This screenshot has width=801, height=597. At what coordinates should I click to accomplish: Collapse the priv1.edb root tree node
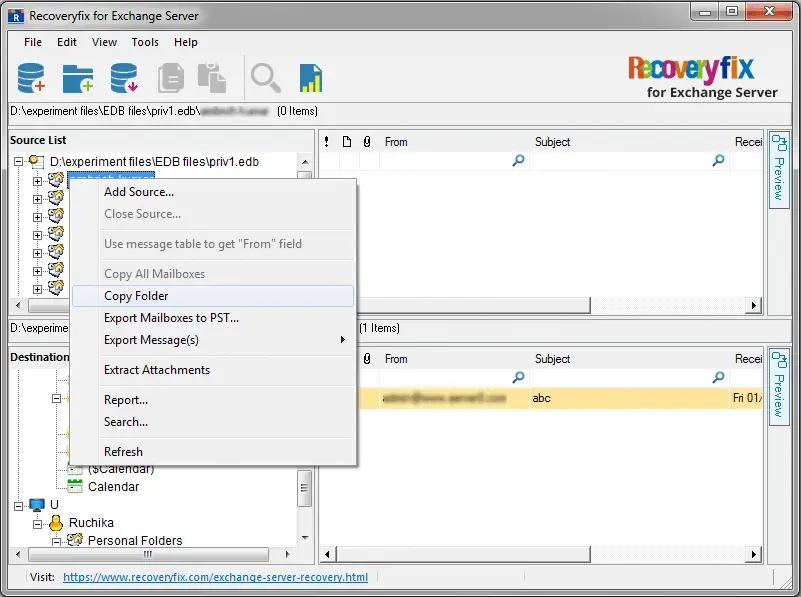point(19,161)
